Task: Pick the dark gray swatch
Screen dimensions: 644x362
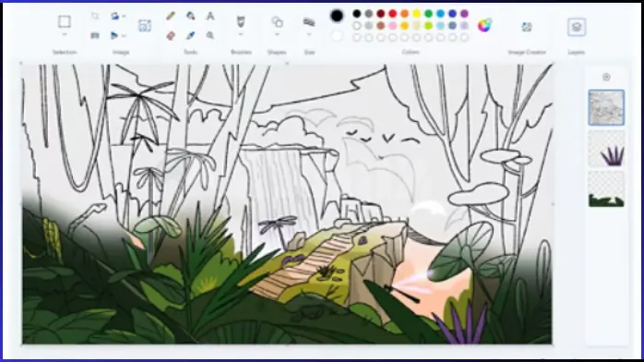Action: tap(369, 14)
